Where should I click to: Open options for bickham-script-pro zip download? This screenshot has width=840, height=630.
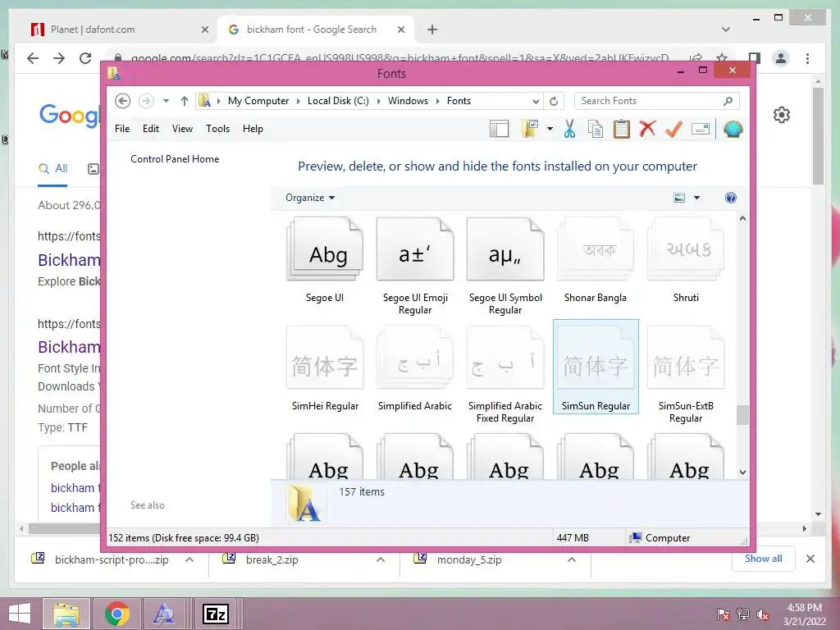189,559
